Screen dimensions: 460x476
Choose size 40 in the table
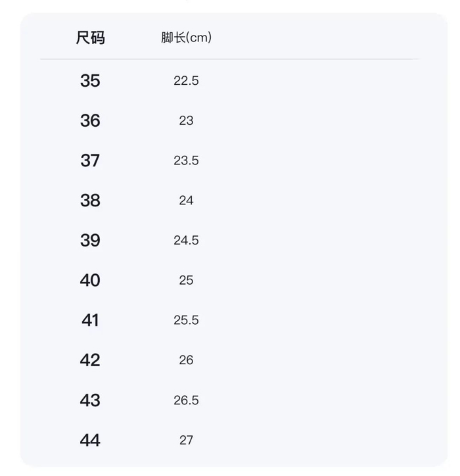tap(90, 281)
